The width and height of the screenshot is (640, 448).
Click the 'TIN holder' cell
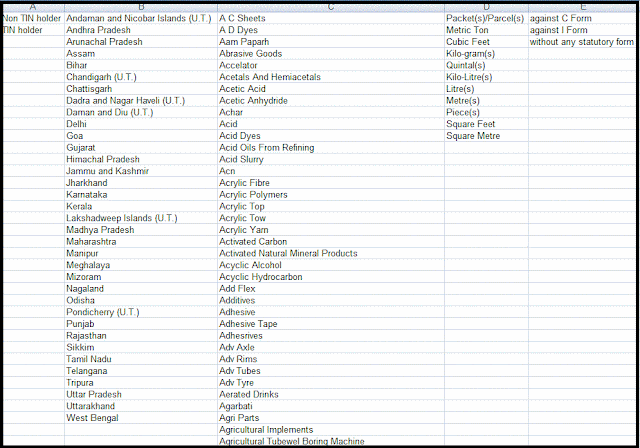[33, 30]
